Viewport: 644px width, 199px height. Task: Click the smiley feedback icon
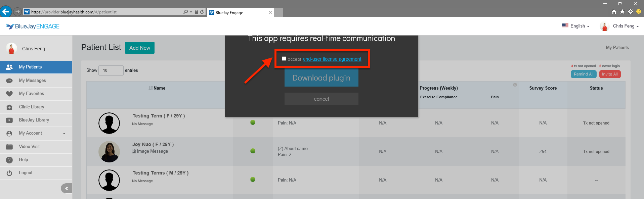(x=639, y=11)
